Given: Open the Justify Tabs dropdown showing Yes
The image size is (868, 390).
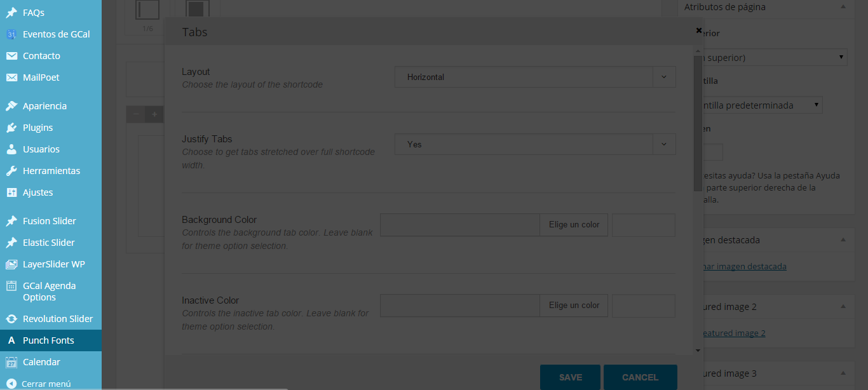Looking at the screenshot, I should point(535,144).
